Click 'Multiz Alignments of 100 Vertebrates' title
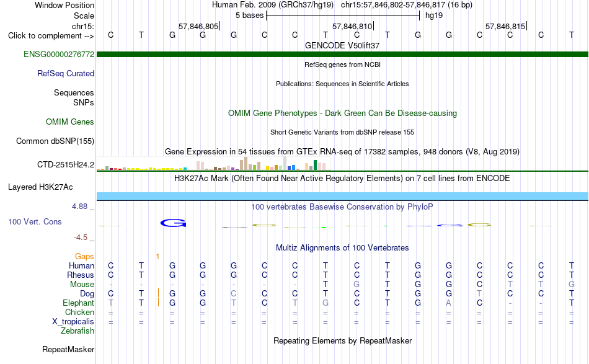The height and width of the screenshot is (364, 589). tap(342, 247)
